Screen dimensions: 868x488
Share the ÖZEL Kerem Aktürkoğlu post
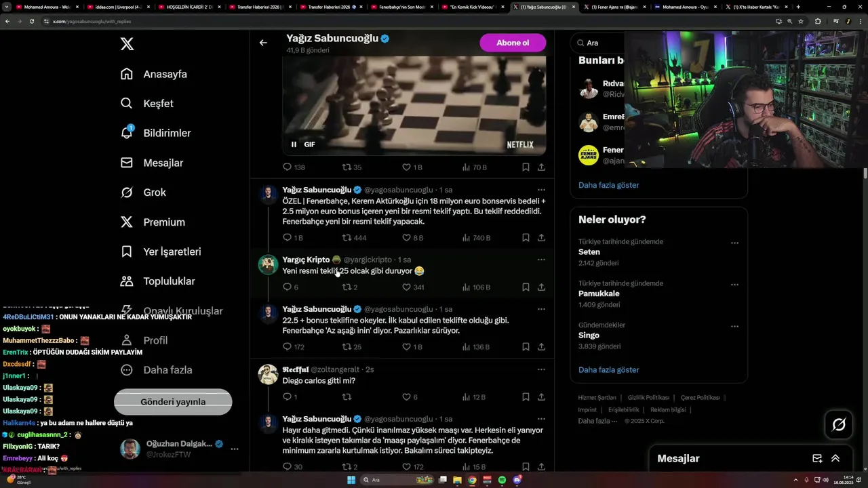[541, 238]
